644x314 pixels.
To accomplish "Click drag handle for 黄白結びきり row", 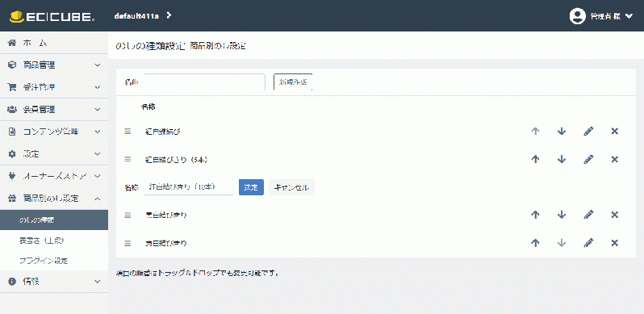I will [128, 243].
